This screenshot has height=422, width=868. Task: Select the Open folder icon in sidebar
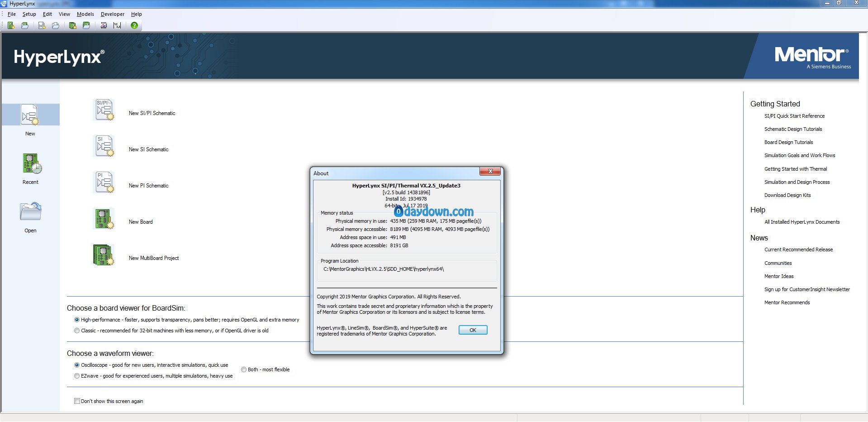31,211
